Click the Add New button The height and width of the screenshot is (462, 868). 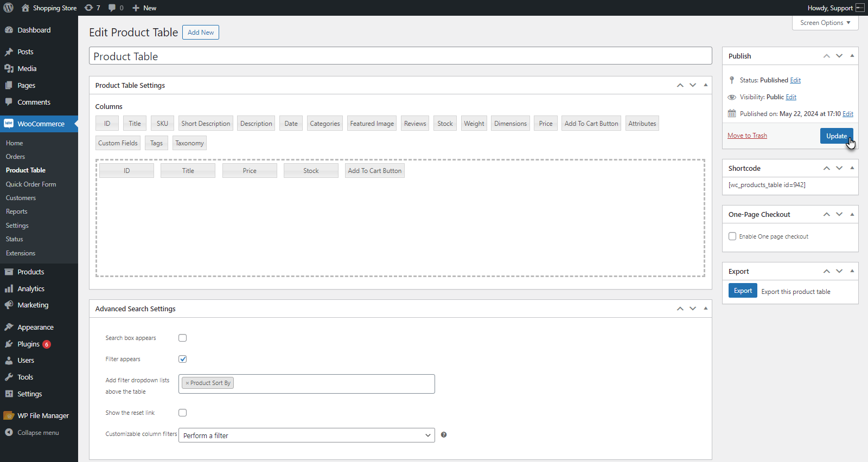tap(201, 33)
